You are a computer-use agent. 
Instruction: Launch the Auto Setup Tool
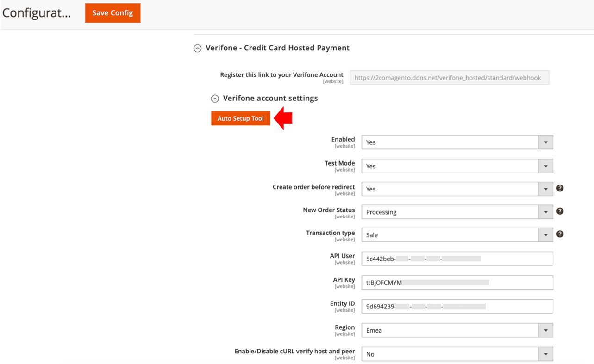(240, 118)
